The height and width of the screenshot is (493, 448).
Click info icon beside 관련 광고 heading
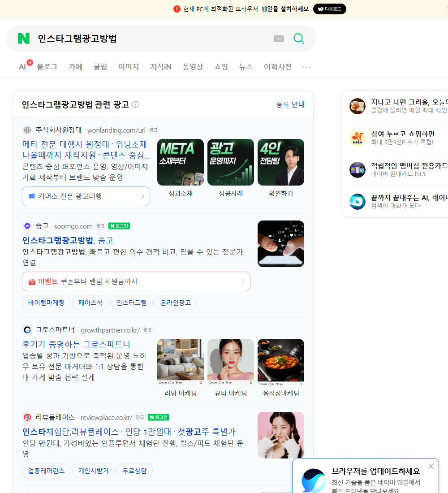(135, 104)
